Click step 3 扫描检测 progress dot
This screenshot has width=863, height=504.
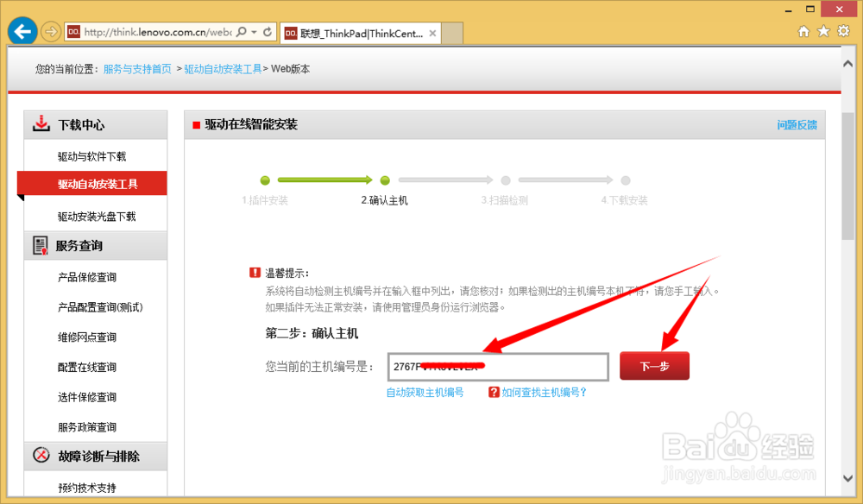click(505, 180)
